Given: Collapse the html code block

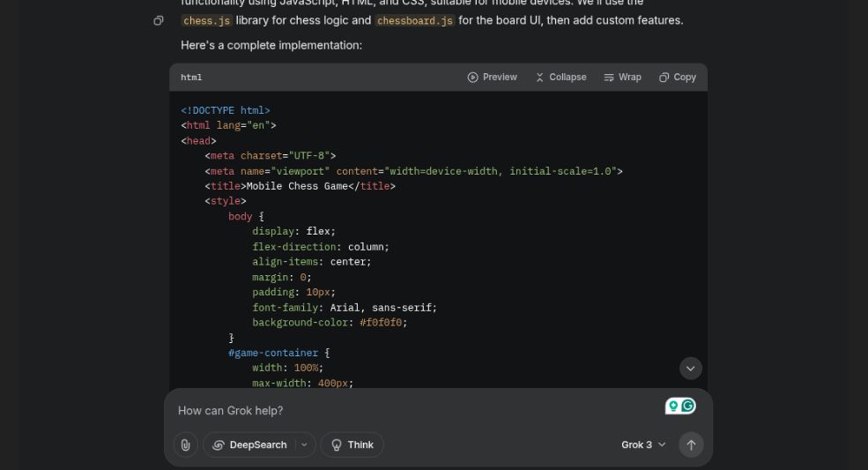Looking at the screenshot, I should point(560,77).
